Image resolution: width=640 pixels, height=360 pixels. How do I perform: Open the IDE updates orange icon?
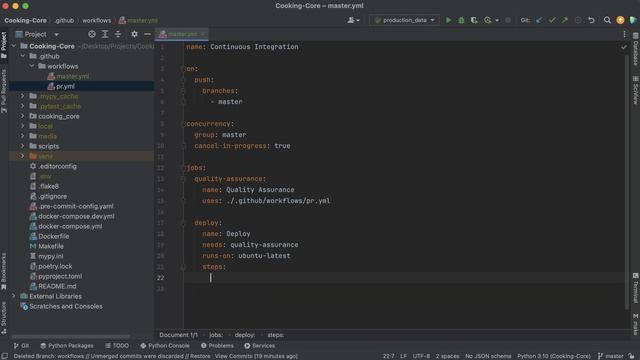tap(620, 20)
